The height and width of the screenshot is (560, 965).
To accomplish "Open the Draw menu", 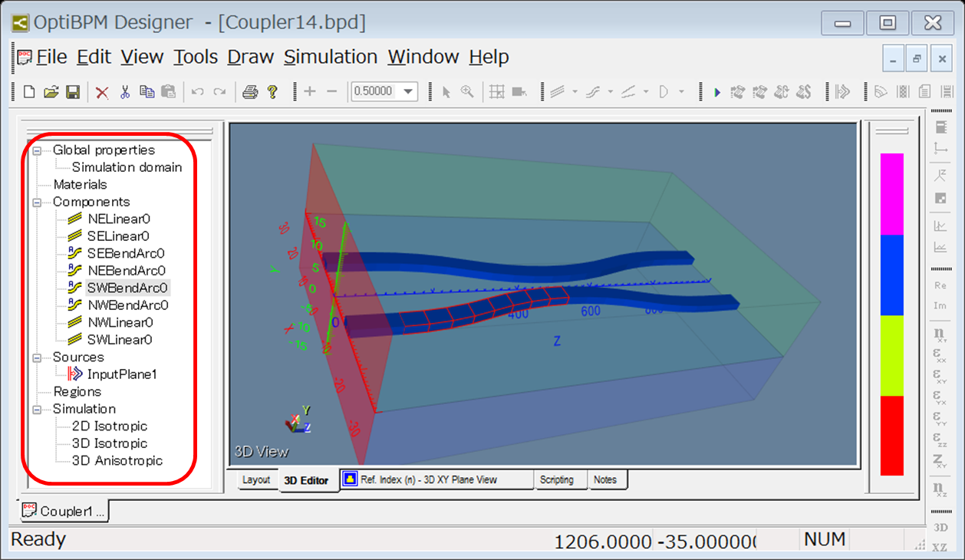I will (249, 56).
